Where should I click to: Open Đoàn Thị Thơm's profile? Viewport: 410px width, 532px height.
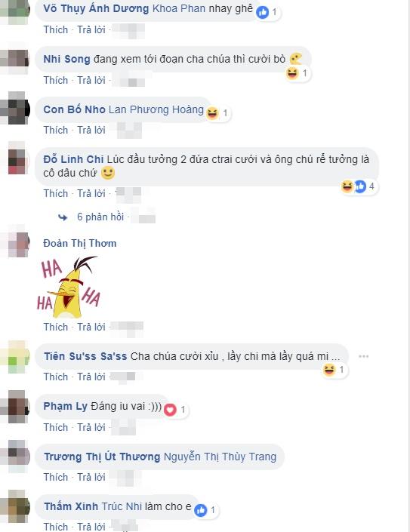pos(80,243)
